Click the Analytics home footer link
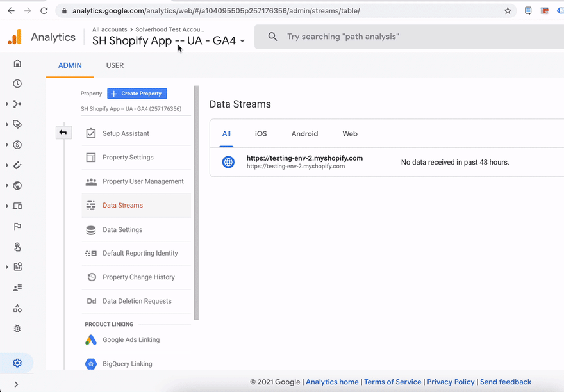The width and height of the screenshot is (564, 392). 332,382
